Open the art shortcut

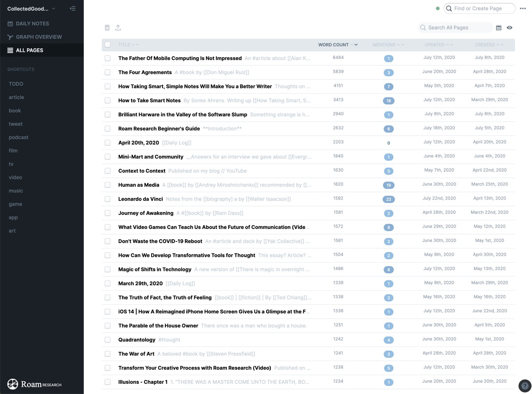pos(12,231)
